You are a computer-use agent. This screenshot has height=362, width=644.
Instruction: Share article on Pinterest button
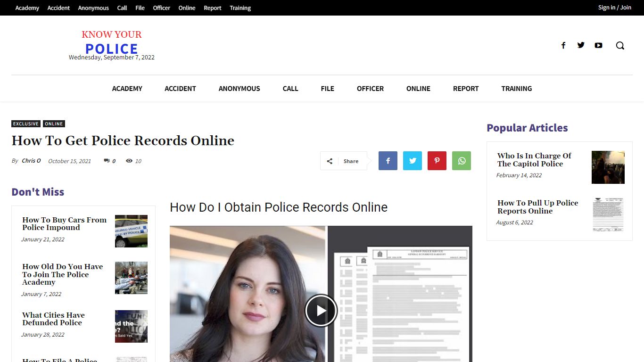click(437, 161)
